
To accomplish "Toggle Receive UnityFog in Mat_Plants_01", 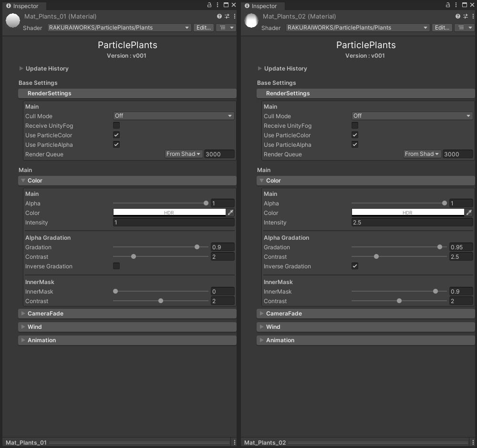I will tap(116, 125).
